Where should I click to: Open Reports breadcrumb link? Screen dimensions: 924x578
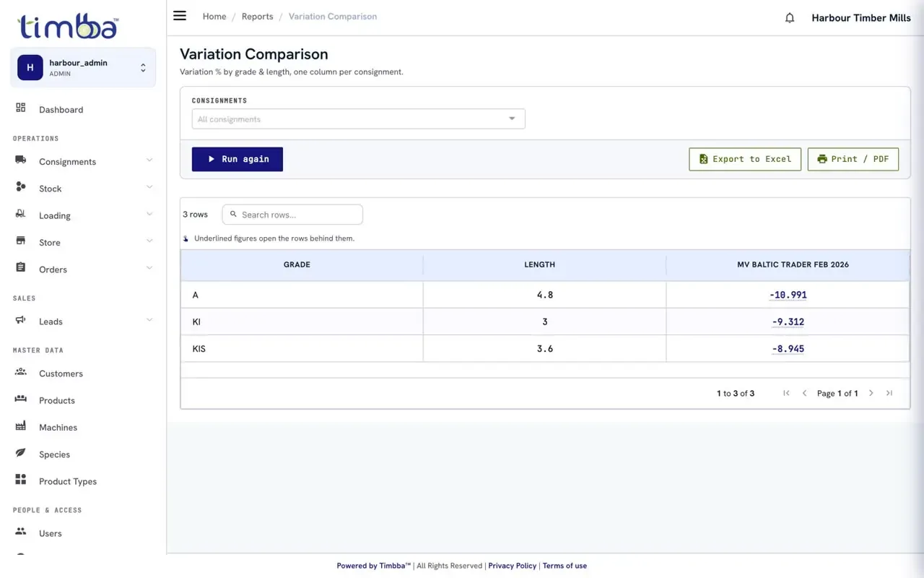coord(257,17)
